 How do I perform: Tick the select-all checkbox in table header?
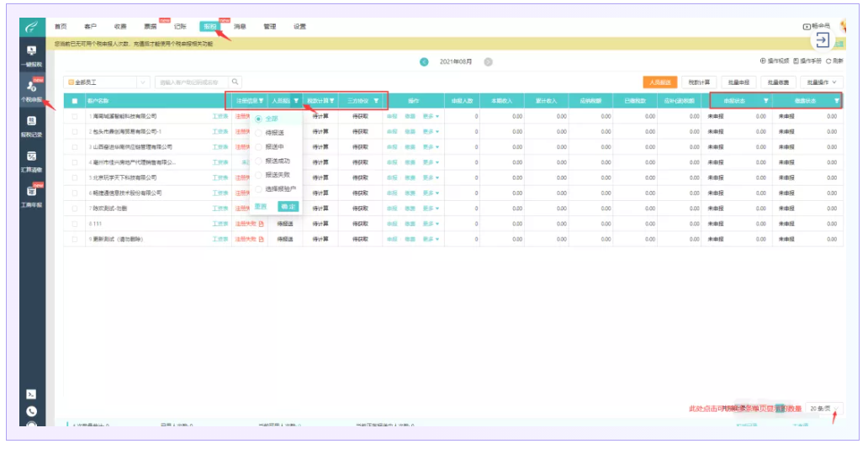pos(75,101)
